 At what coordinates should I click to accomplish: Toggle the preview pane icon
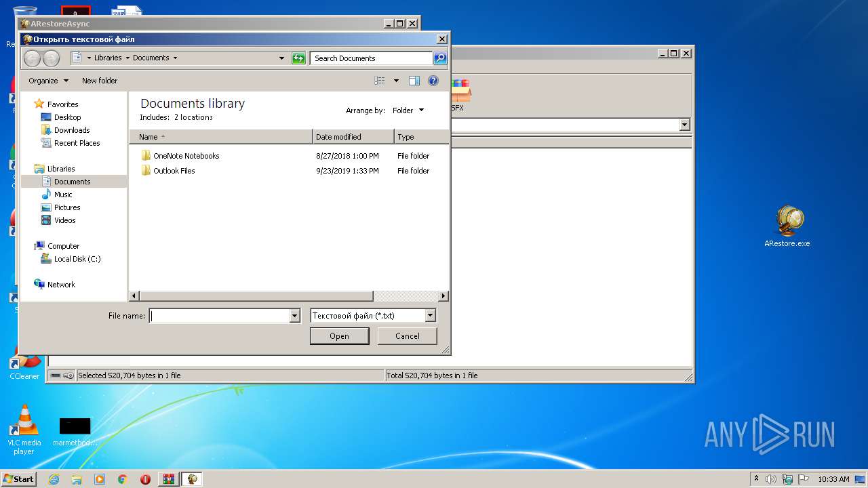tap(414, 81)
